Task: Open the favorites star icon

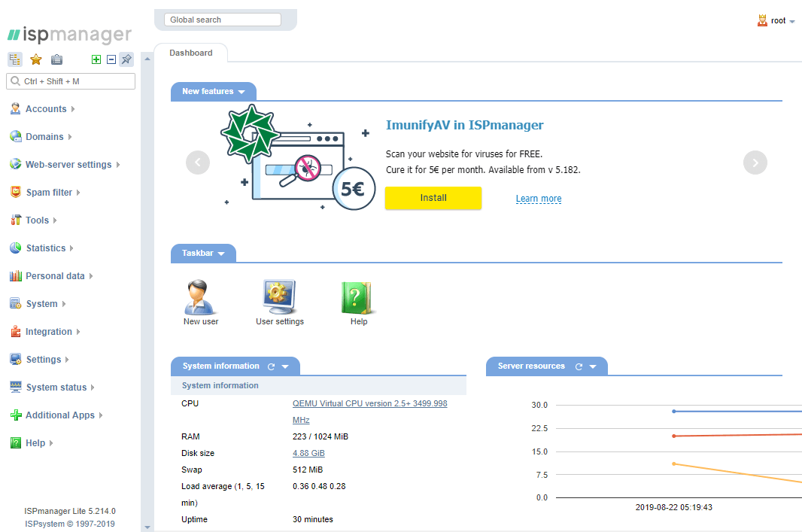Action: (36, 59)
